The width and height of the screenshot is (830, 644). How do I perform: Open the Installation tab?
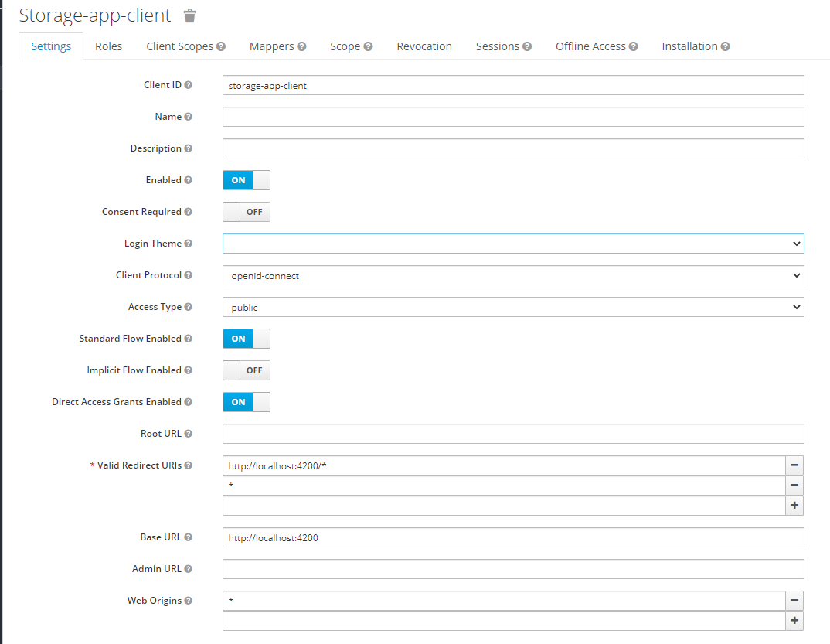(696, 46)
